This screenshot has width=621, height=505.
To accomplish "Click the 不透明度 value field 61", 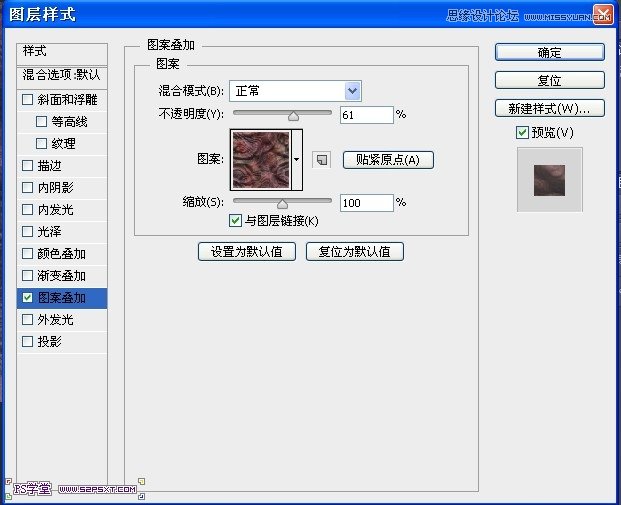I will click(x=367, y=115).
